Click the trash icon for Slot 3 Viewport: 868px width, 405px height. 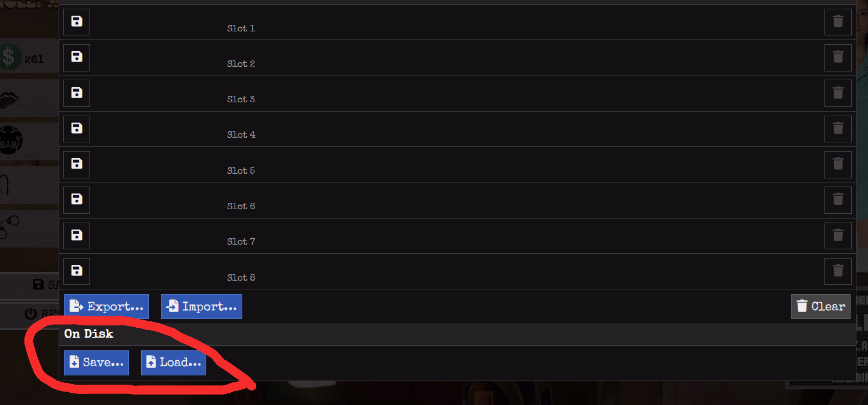coord(838,93)
